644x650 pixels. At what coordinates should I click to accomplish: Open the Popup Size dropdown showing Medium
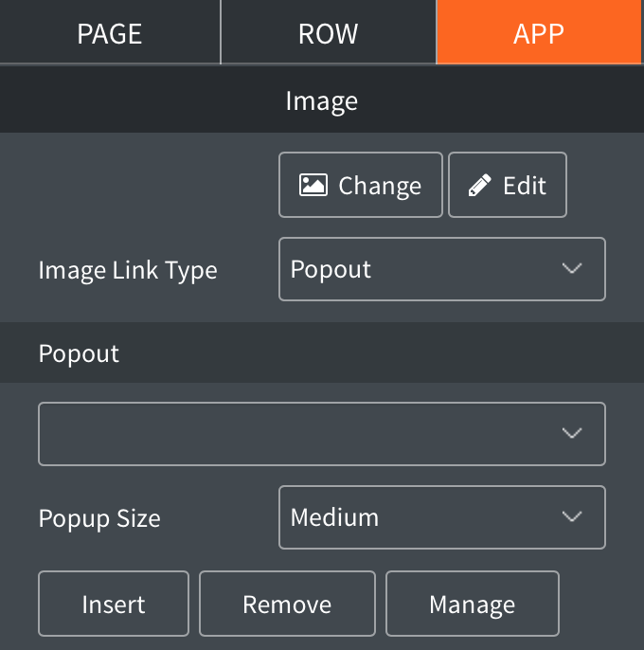[x=441, y=517]
